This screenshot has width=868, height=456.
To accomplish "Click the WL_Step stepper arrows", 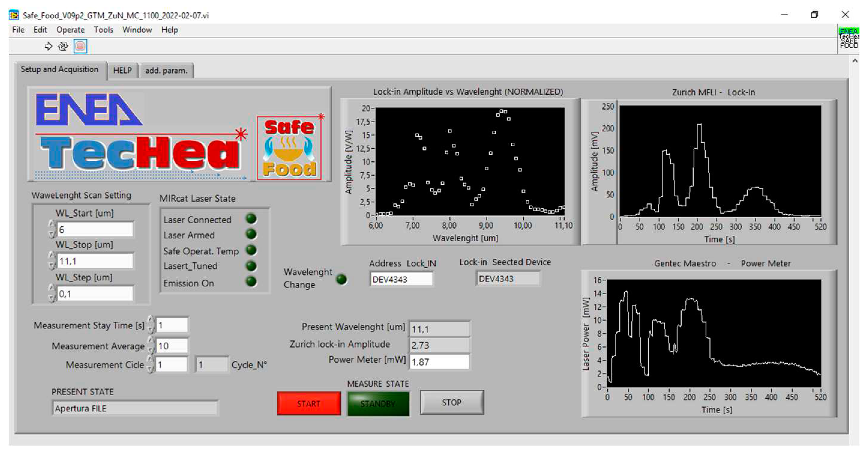I will 52,293.
